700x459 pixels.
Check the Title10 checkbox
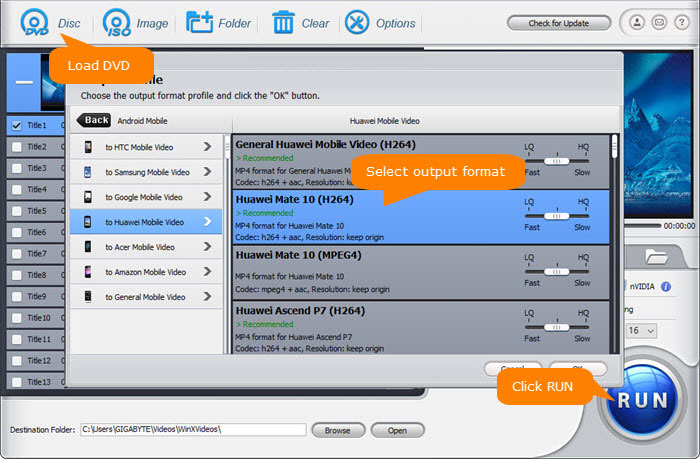click(x=17, y=318)
